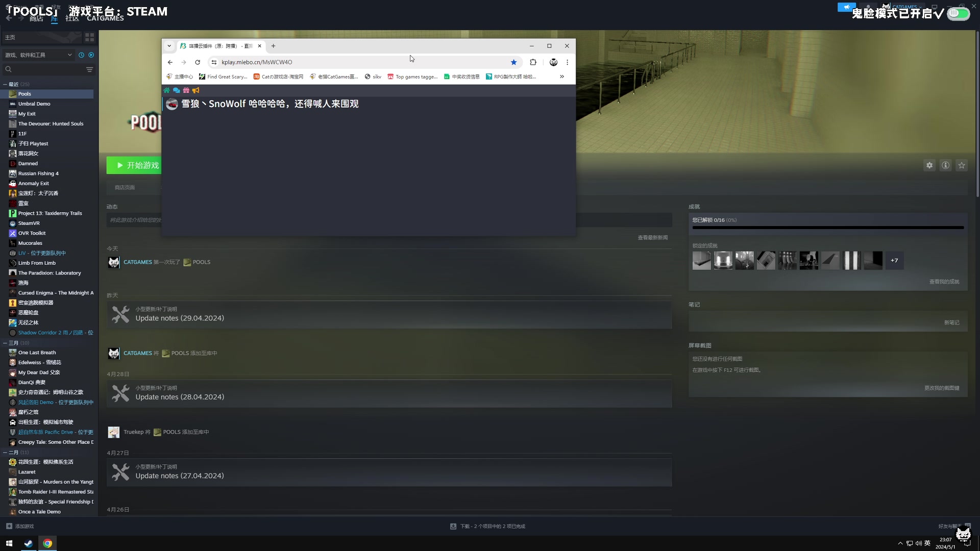Viewport: 980px width, 551px height.
Task: Show seven more locked achievements
Action: 894,261
